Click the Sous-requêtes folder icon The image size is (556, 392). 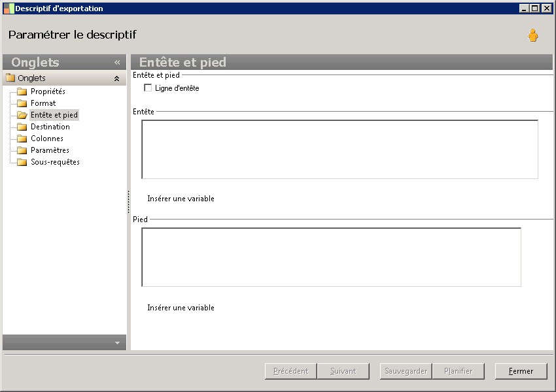pyautogui.click(x=22, y=162)
